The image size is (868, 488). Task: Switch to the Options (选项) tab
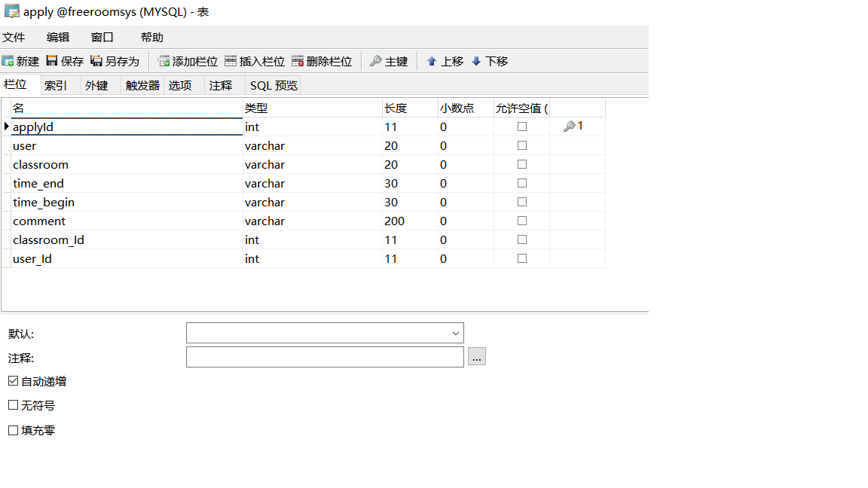184,85
